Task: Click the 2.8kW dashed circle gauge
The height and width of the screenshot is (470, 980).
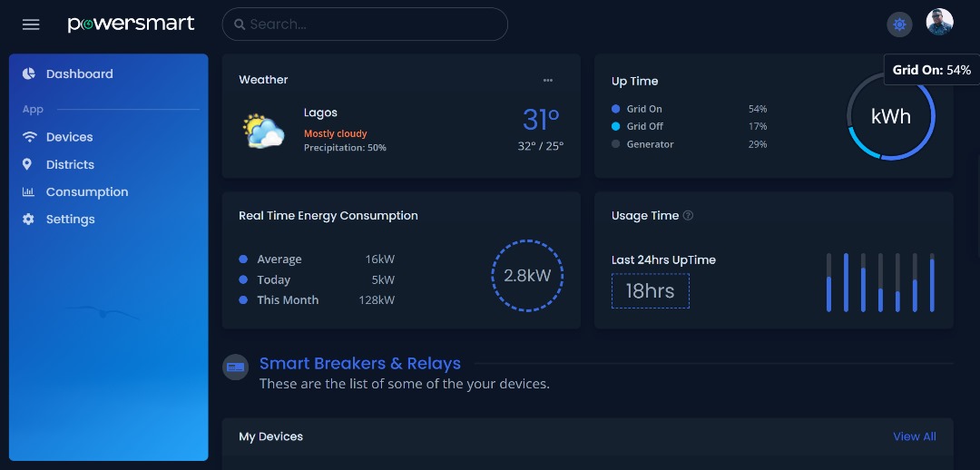Action: click(527, 276)
